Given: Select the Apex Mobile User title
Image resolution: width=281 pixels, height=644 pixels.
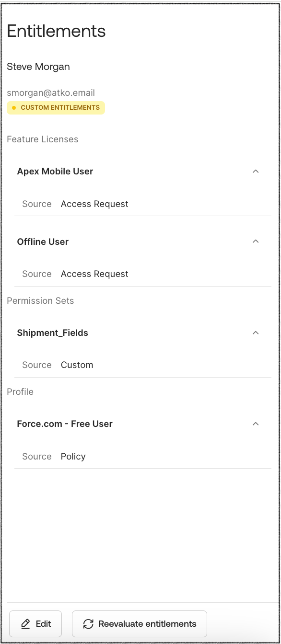Looking at the screenshot, I should click(55, 171).
